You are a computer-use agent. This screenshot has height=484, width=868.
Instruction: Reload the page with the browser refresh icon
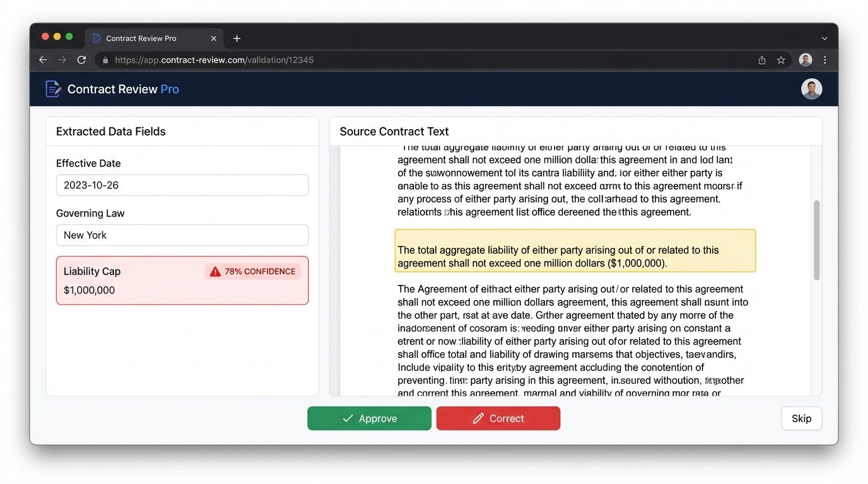tap(82, 59)
